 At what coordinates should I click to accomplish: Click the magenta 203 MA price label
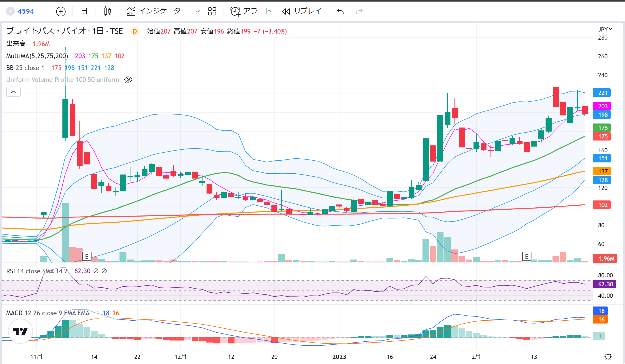click(x=602, y=106)
